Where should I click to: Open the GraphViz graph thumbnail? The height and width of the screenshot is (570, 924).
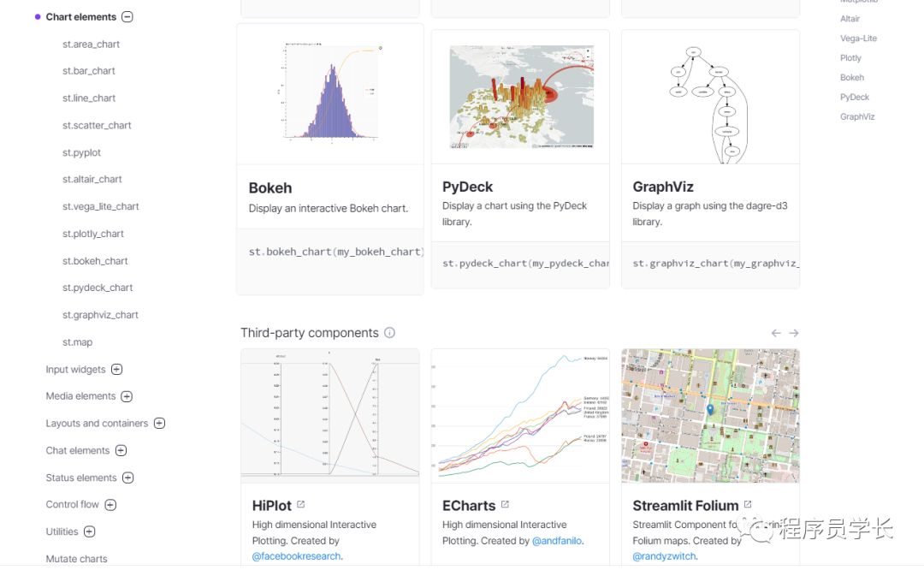pyautogui.click(x=711, y=97)
